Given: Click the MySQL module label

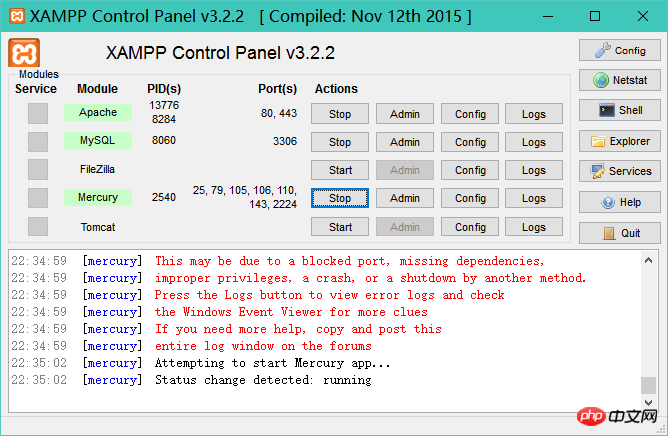Looking at the screenshot, I should (x=98, y=140).
